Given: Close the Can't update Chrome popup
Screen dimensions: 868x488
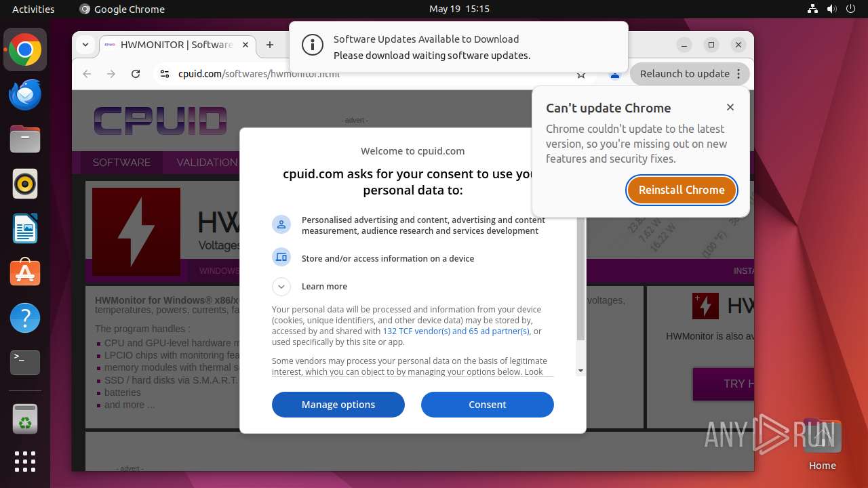Looking at the screenshot, I should [730, 107].
